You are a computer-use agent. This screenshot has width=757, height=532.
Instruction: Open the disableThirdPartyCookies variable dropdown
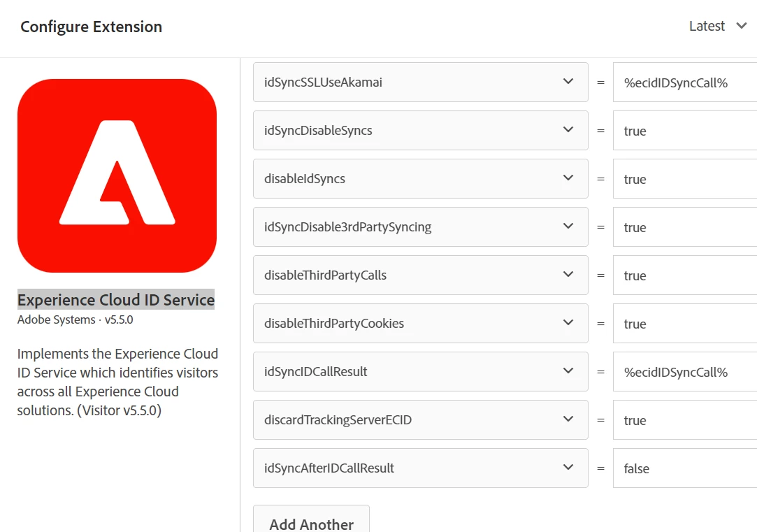click(421, 324)
